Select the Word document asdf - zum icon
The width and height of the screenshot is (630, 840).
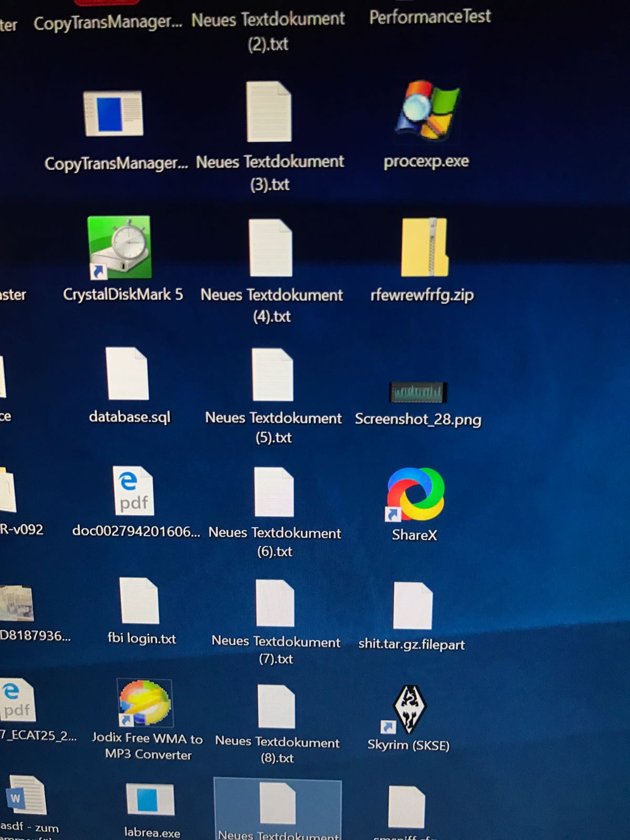point(26,795)
